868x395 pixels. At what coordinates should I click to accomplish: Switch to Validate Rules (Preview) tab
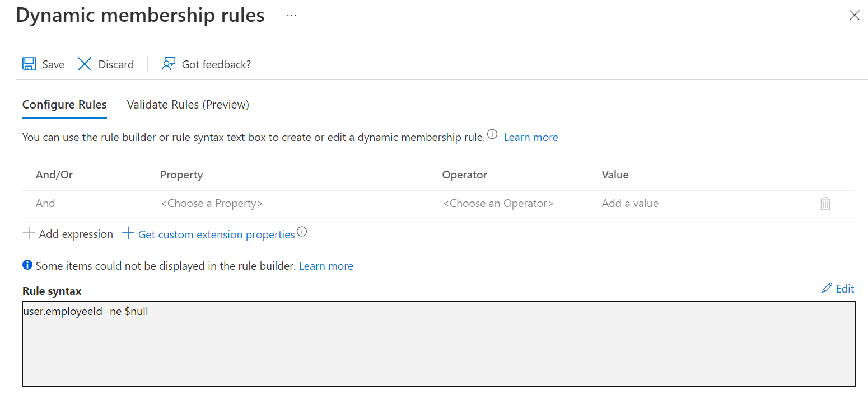pos(188,105)
